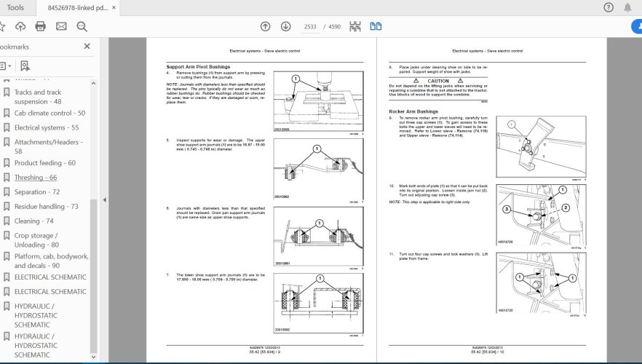Open the last HYDRAULIC / HYDROSTATIC SCHEMATIC bookmark
This screenshot has height=364, width=642.
(36, 346)
